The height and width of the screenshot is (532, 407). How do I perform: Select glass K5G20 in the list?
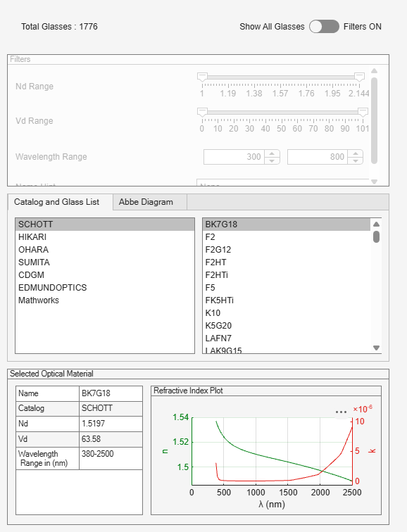287,326
